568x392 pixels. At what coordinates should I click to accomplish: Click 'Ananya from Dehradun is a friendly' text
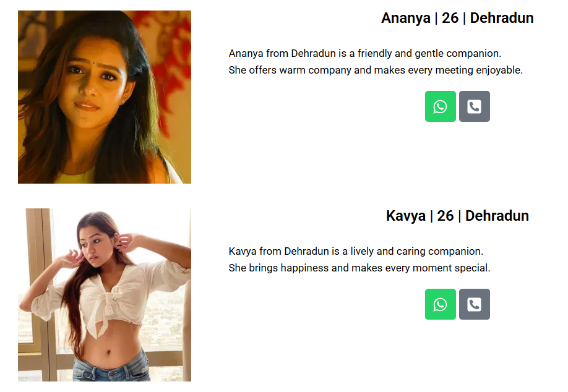(x=311, y=53)
